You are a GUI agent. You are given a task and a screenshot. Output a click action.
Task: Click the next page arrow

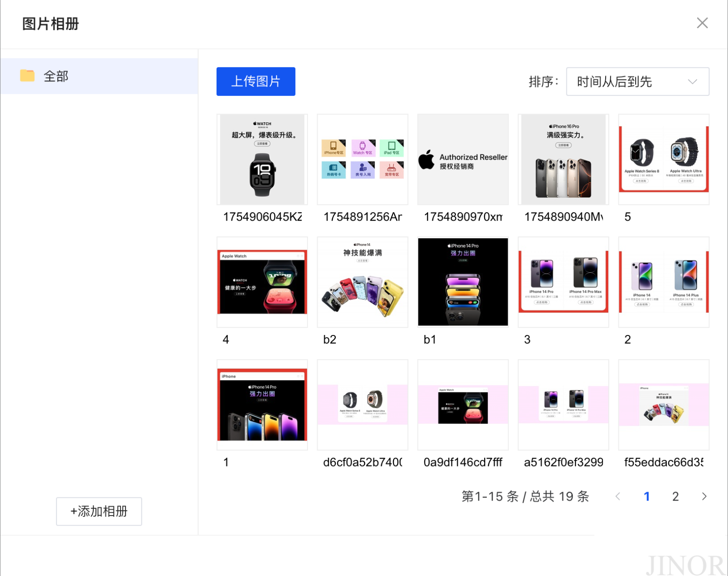(704, 496)
